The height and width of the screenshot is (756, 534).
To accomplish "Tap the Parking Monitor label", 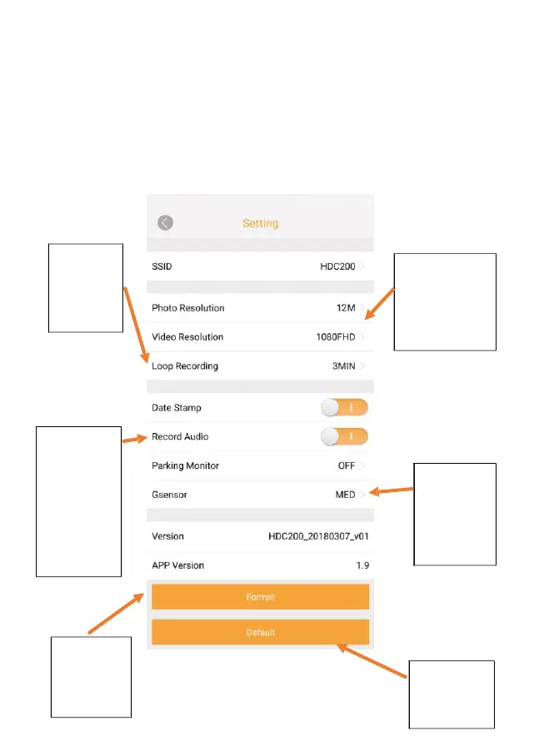I will [185, 465].
